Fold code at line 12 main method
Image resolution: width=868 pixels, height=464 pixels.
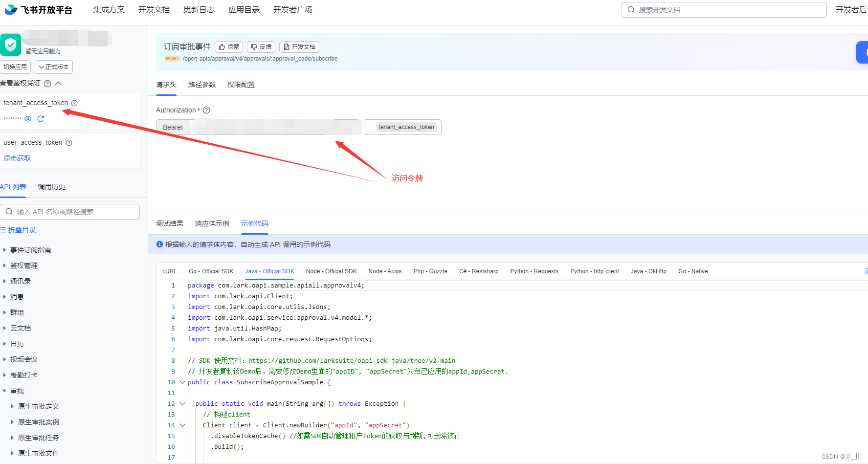coord(182,404)
